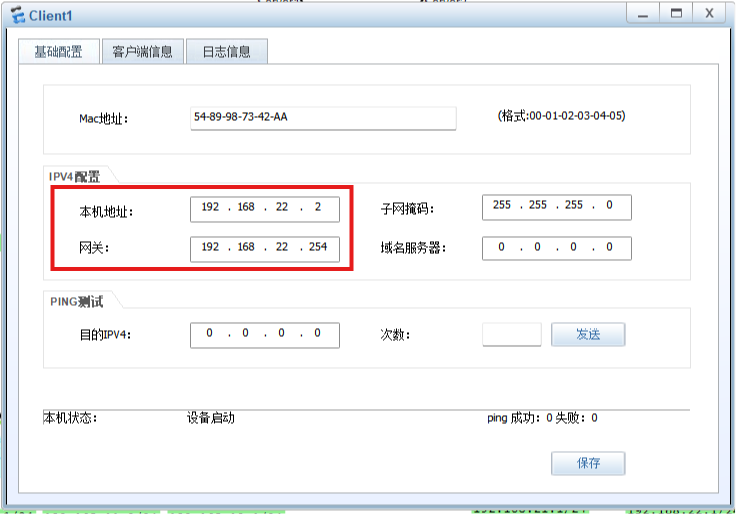The height and width of the screenshot is (514, 736).
Task: Click the IPV4配置 group heading
Action: (x=74, y=176)
